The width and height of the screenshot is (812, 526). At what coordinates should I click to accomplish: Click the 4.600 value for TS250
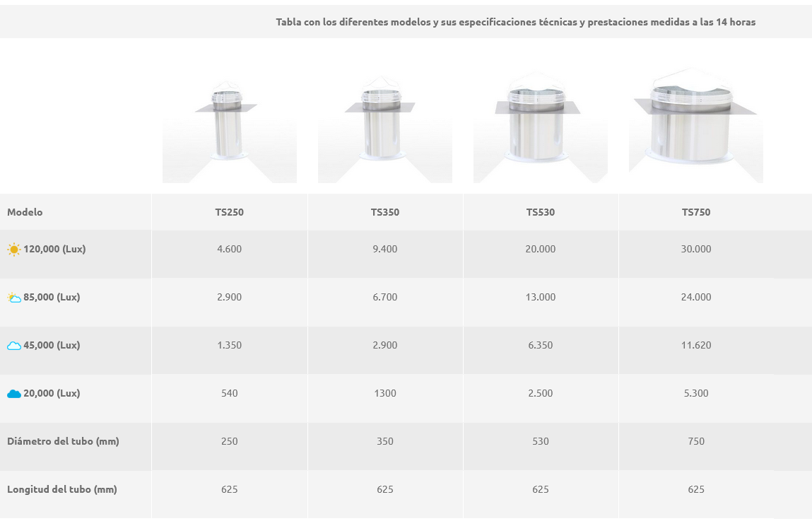pyautogui.click(x=230, y=249)
